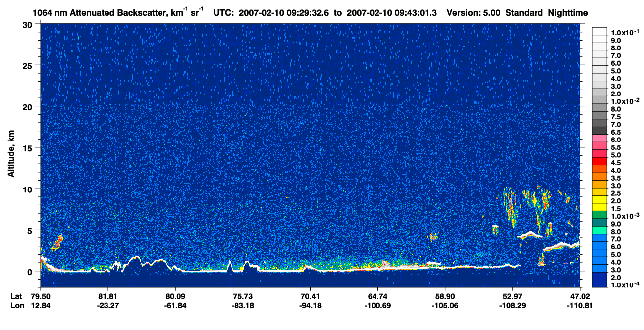Viewport: 644px width, 330px height.
Task: Click the altitude tick label '10'
Action: click(29, 189)
